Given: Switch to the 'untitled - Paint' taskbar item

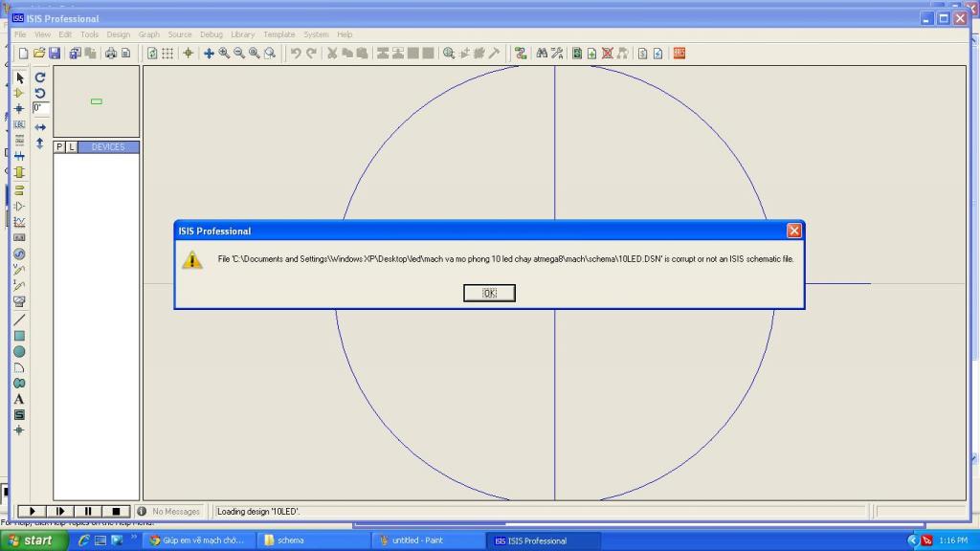Looking at the screenshot, I should coord(428,540).
